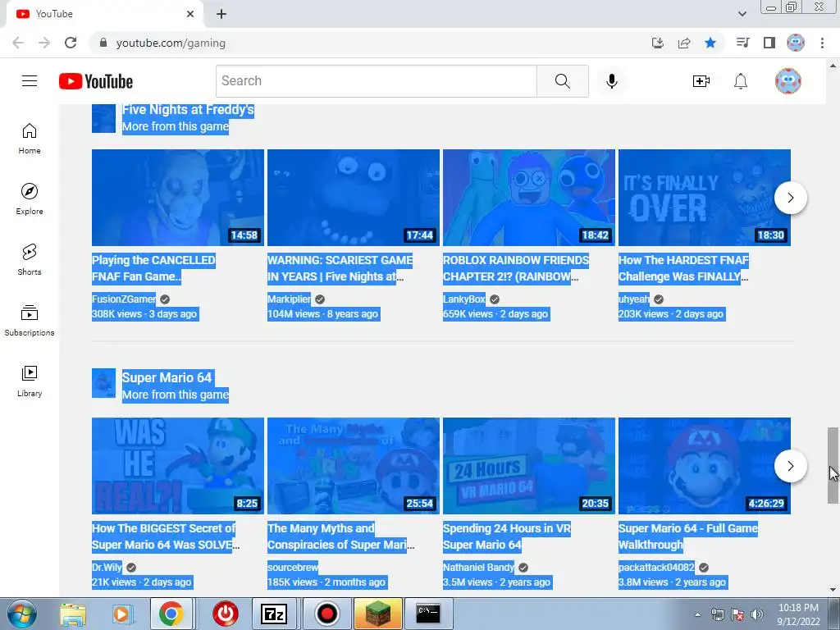840x630 pixels.
Task: Select the YouTube browser tab
Action: [x=104, y=14]
